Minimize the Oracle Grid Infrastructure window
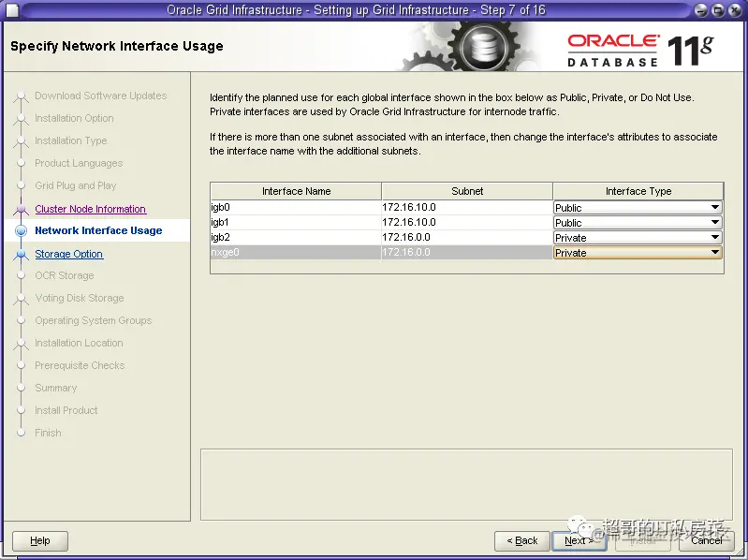The width and height of the screenshot is (748, 560). coord(701,10)
